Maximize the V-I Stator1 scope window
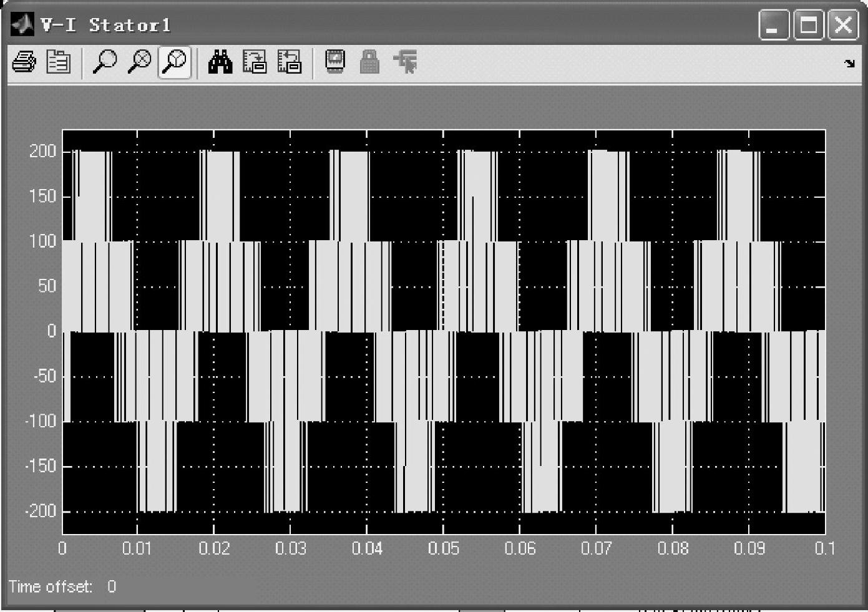The width and height of the screenshot is (868, 612). point(809,26)
